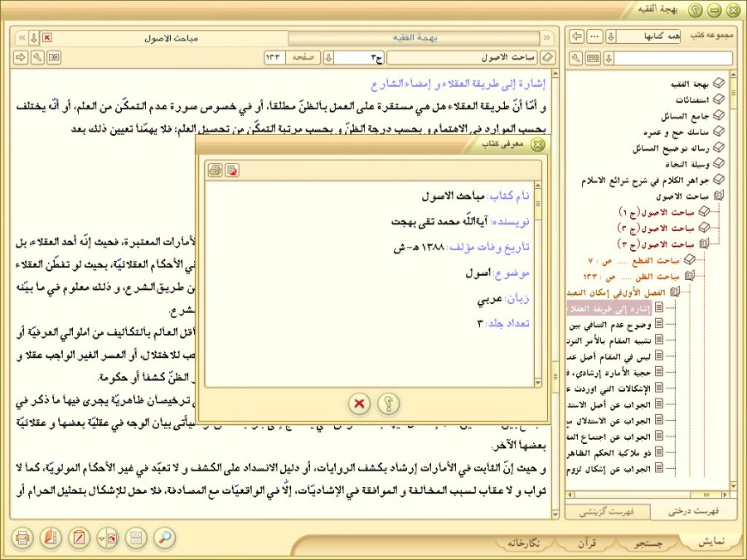Open volume مباحث الاصول (ج ١) in tree
This screenshot has height=560, width=747.
(x=657, y=212)
